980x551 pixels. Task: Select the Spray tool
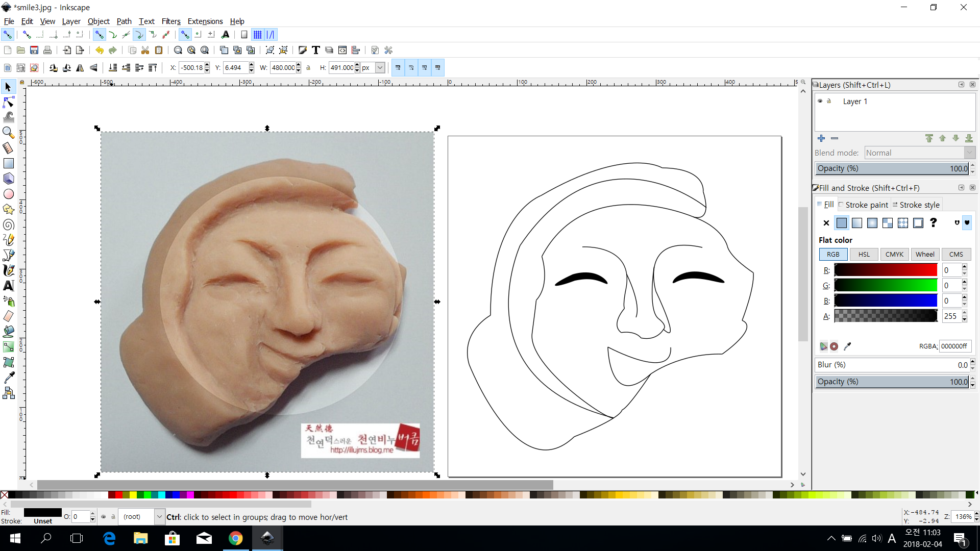point(8,301)
